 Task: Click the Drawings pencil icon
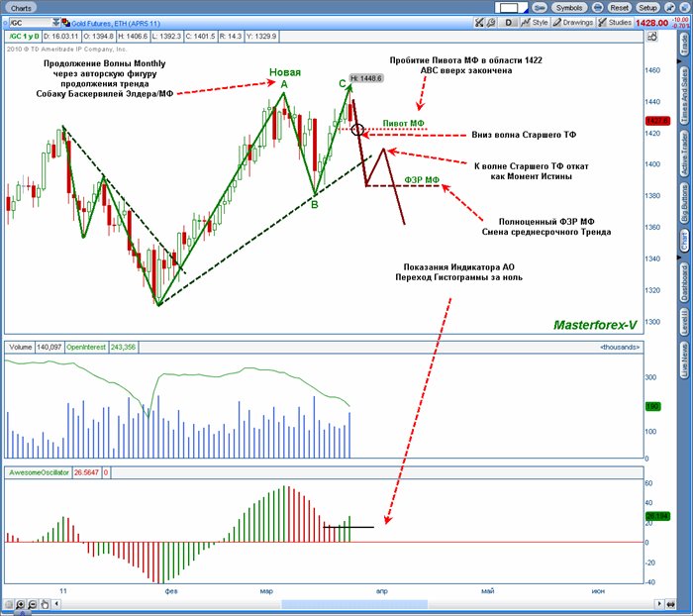557,23
